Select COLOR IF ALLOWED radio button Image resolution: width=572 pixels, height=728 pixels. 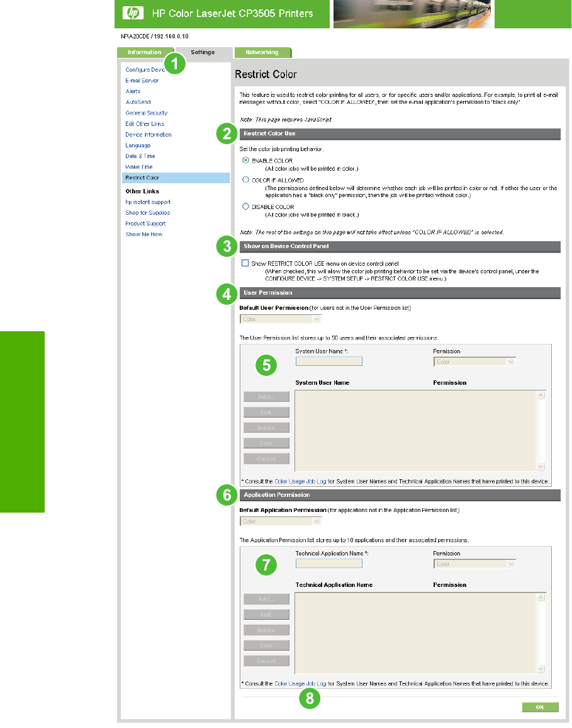246,179
